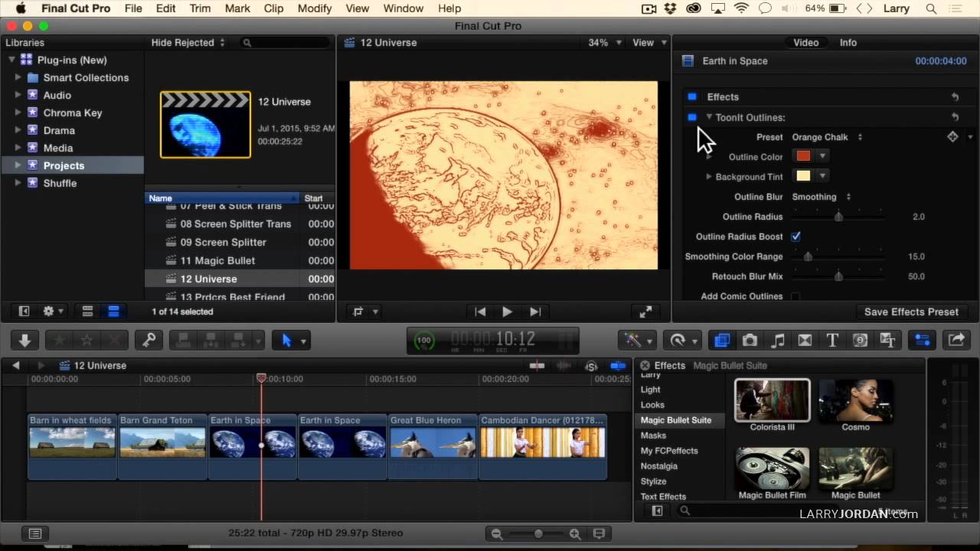Open the Themes browser icon
This screenshot has width=980, height=551.
(x=887, y=341)
